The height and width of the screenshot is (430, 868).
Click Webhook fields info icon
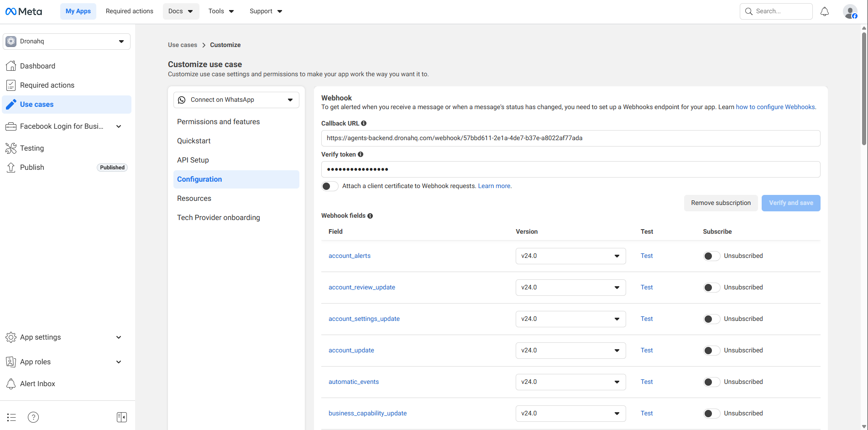pos(370,216)
